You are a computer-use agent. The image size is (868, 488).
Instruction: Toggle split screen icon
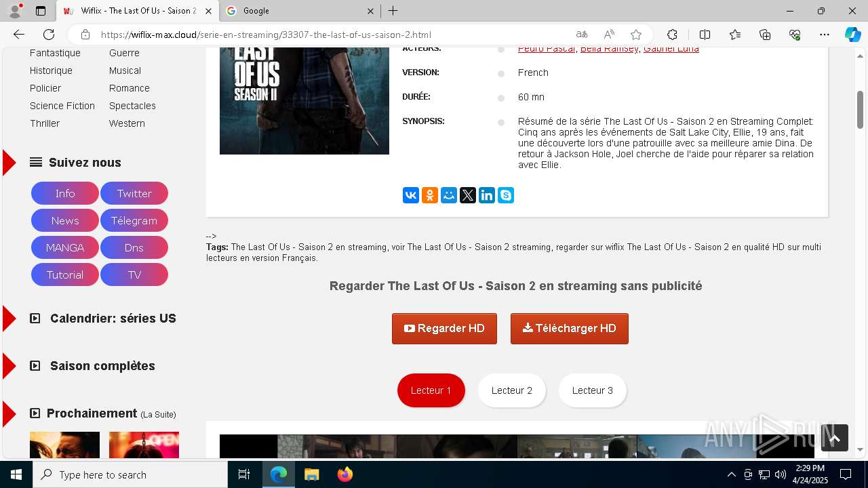coord(705,35)
